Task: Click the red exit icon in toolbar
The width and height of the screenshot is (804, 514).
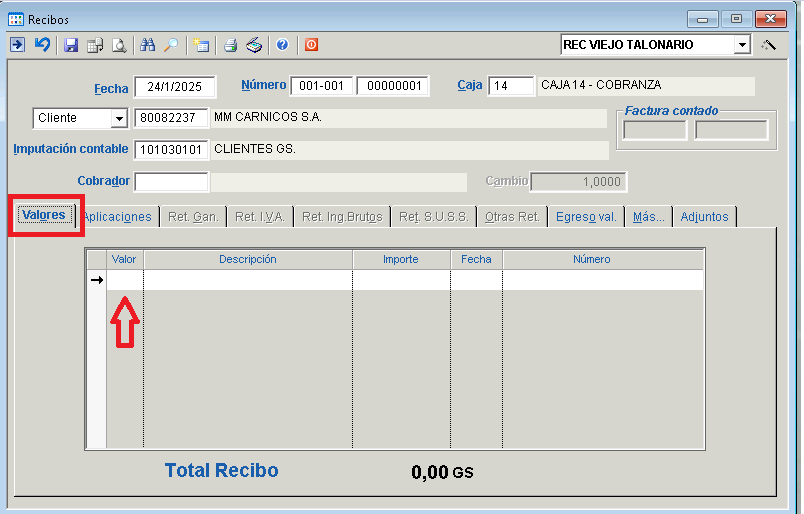Action: (311, 45)
